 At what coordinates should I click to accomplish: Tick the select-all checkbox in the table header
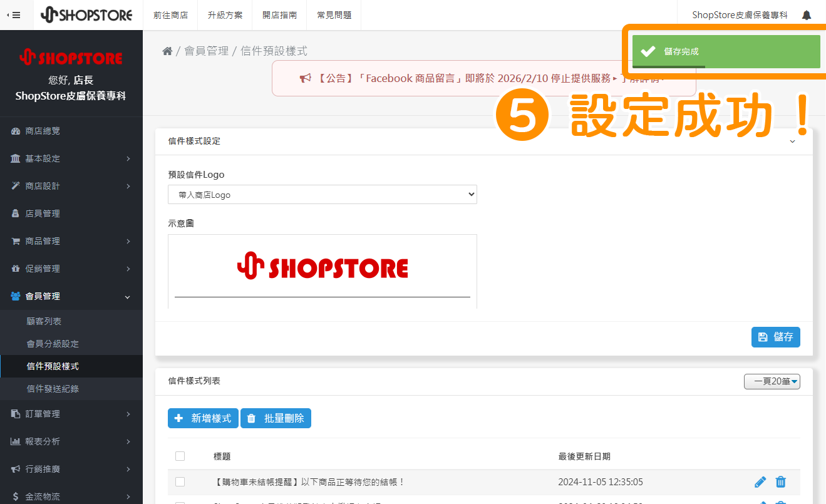(x=180, y=456)
